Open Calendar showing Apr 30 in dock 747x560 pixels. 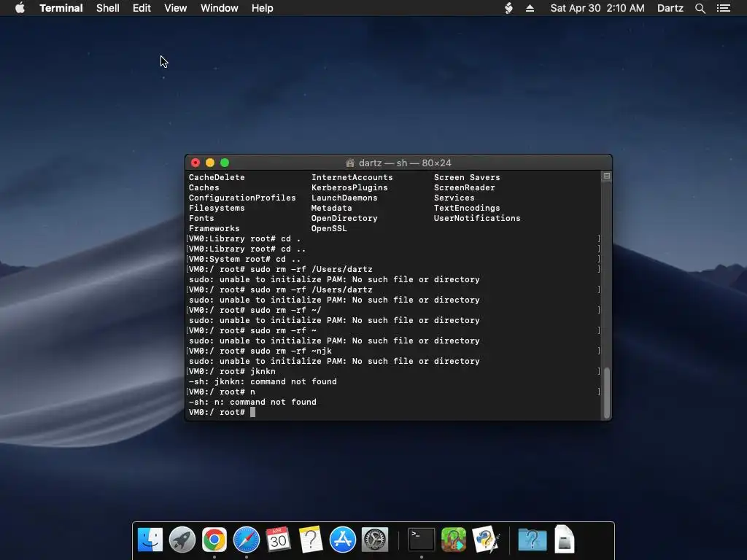(x=278, y=540)
